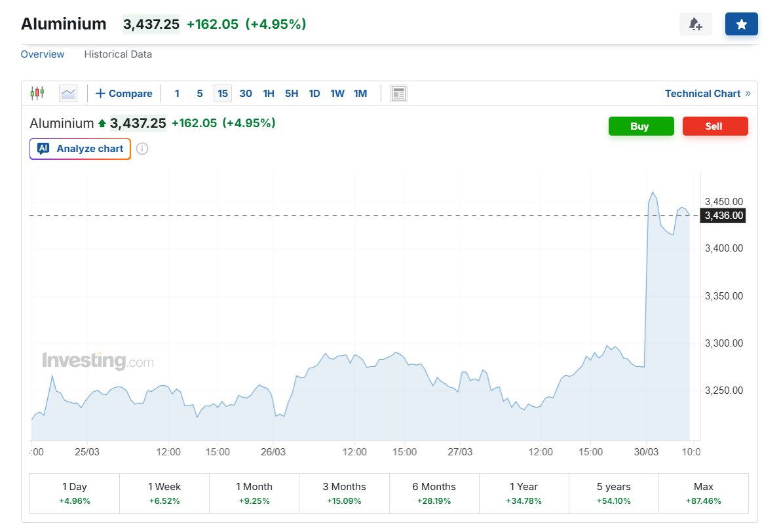This screenshot has height=532, width=781.
Task: Select the 5H interval
Action: pyautogui.click(x=292, y=93)
